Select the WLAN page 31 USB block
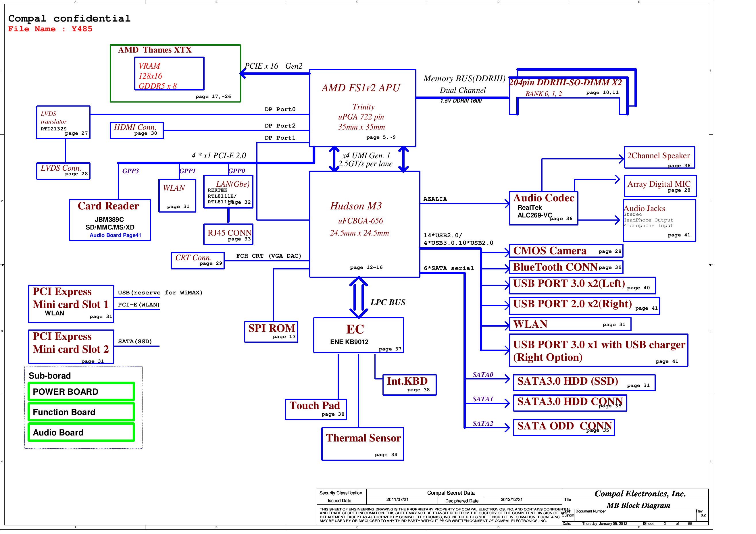 click(570, 324)
